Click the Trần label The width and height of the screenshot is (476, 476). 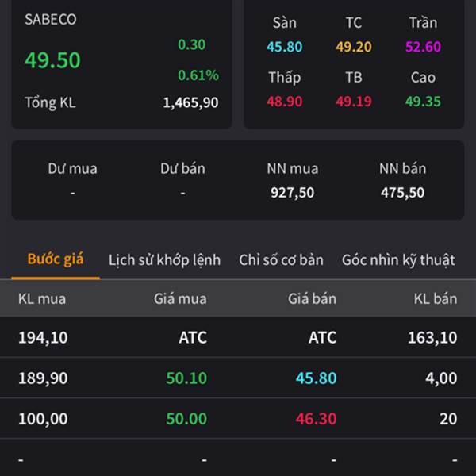point(423,23)
